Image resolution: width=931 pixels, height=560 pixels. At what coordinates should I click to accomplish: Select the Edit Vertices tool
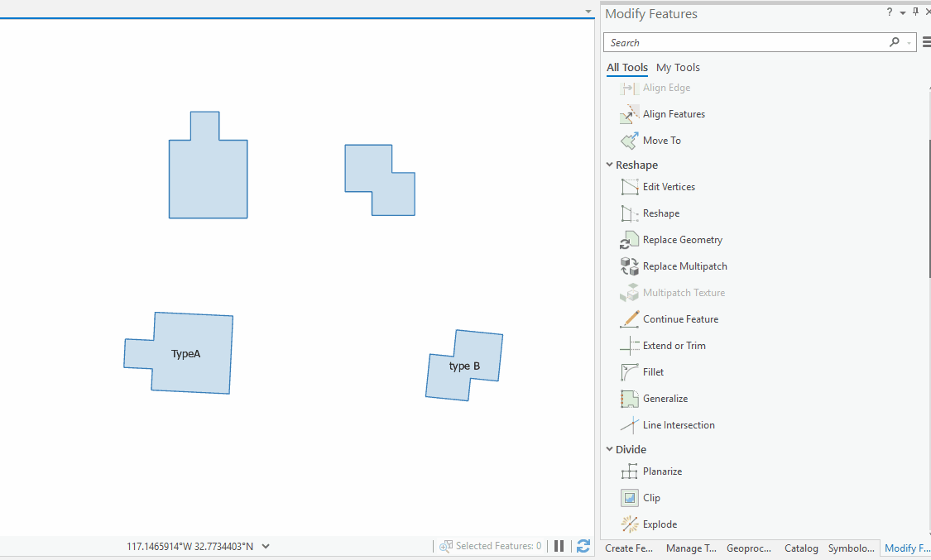670,186
